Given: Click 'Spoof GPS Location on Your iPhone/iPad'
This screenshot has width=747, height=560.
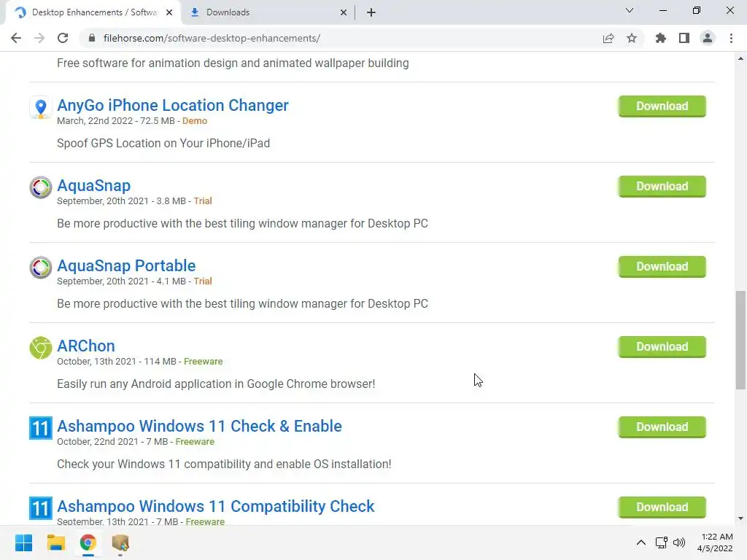Looking at the screenshot, I should point(163,144).
